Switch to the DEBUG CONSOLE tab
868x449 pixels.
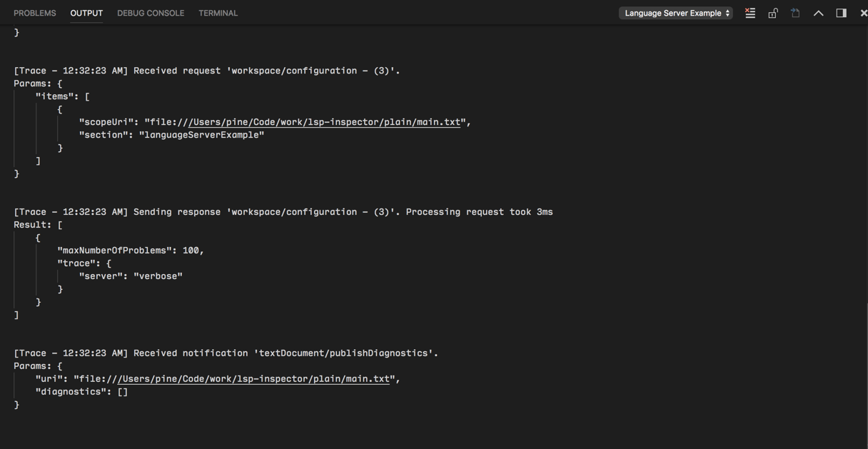(x=151, y=12)
